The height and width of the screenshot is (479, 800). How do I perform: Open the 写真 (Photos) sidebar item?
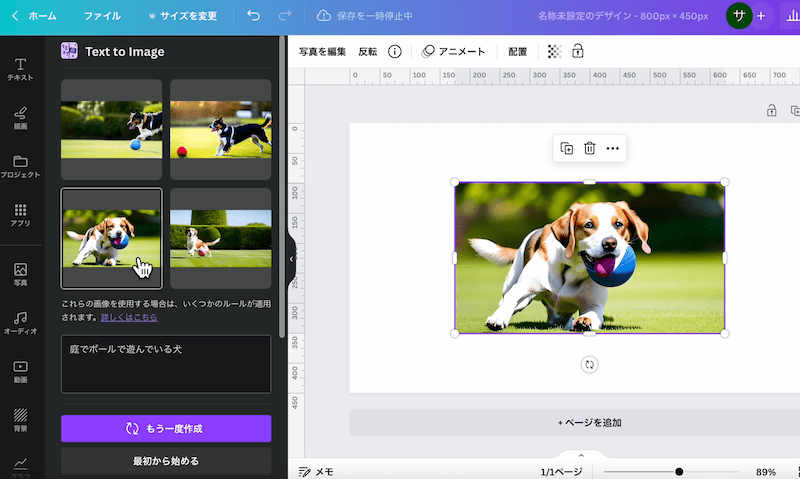pyautogui.click(x=20, y=274)
